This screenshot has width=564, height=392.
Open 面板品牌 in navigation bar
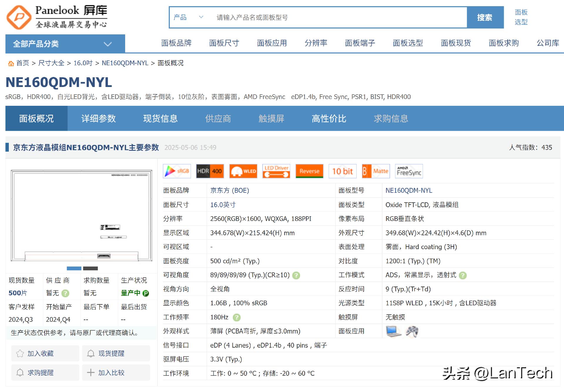(176, 43)
